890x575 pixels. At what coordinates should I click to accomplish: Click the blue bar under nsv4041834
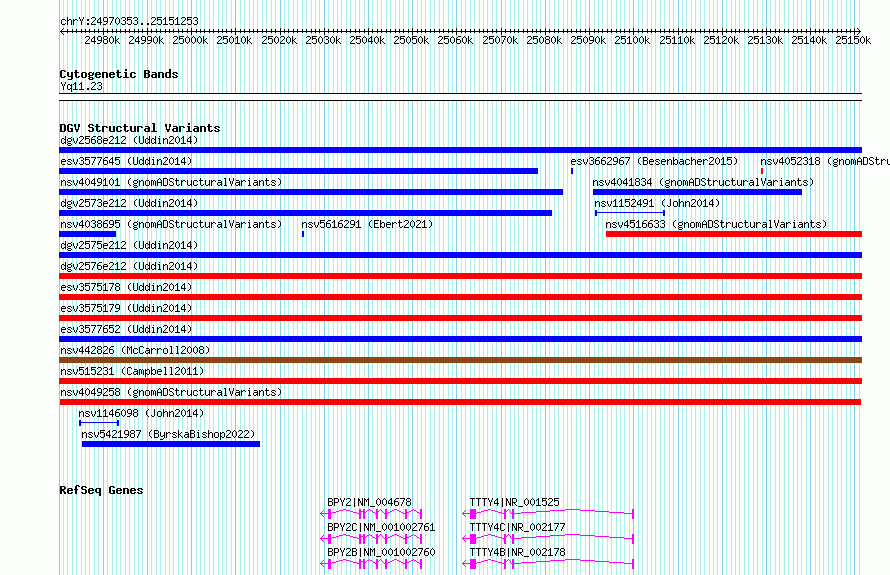pyautogui.click(x=697, y=192)
